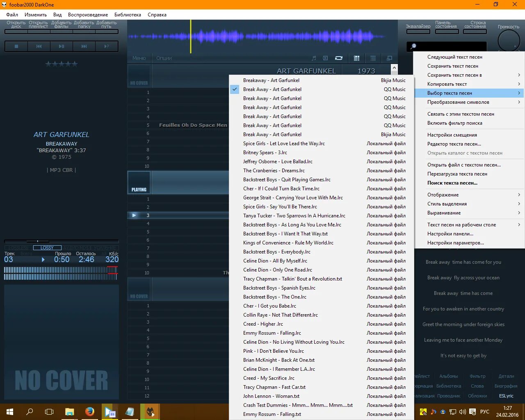Switch to the Биография panel tab
The width and height of the screenshot is (525, 420).
506,386
